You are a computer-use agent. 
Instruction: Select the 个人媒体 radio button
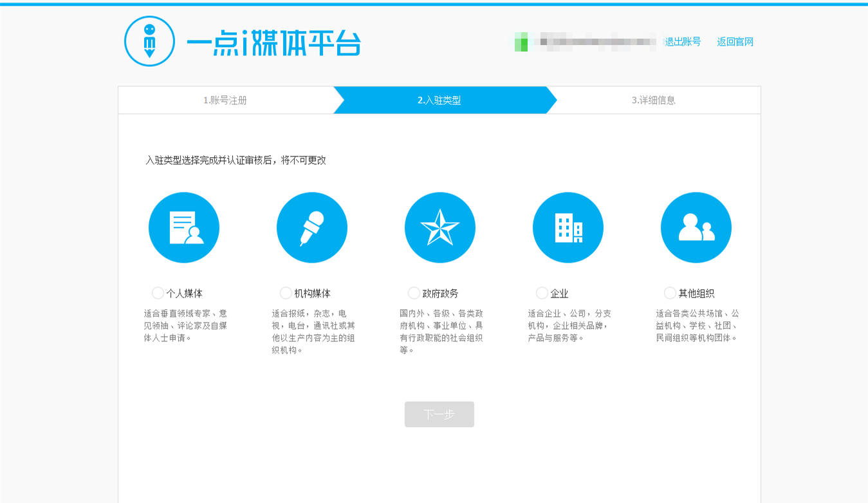157,292
